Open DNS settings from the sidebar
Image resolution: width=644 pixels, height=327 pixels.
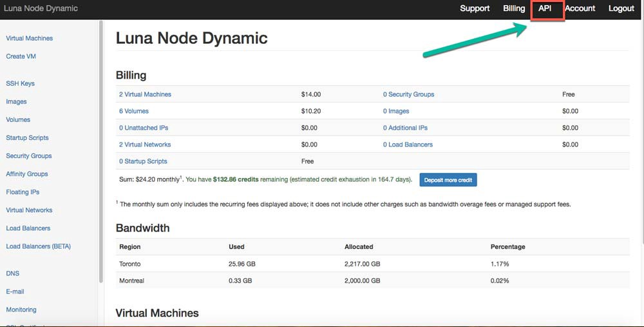tap(12, 273)
